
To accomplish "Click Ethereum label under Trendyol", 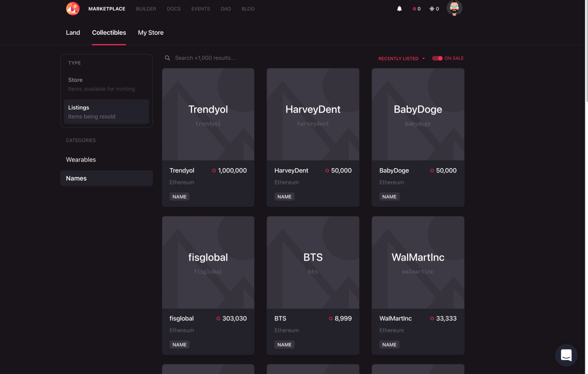I will point(182,182).
